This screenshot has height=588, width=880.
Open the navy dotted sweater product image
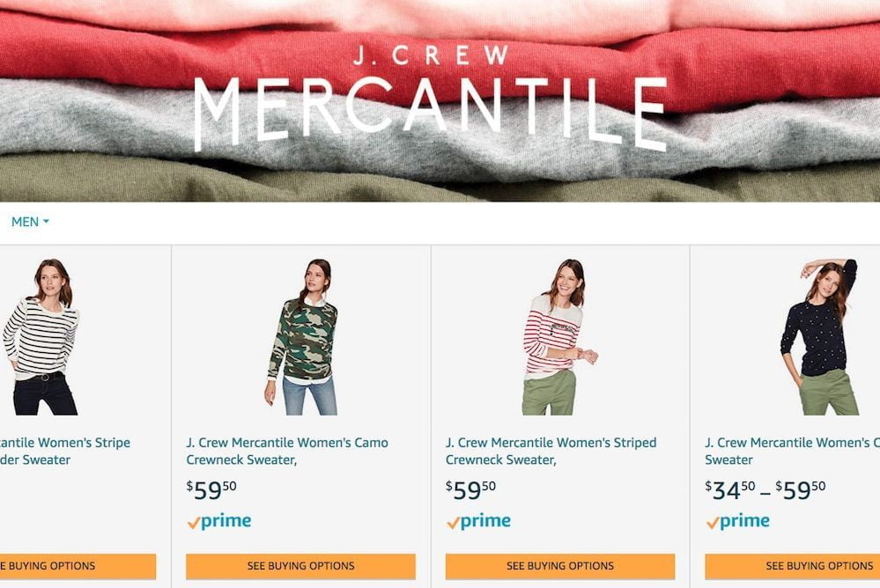coord(819,336)
